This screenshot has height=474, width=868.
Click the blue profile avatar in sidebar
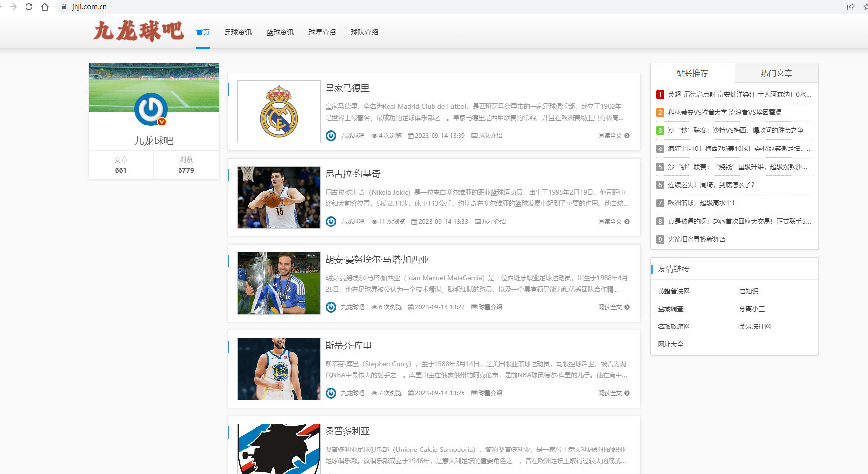click(x=151, y=109)
